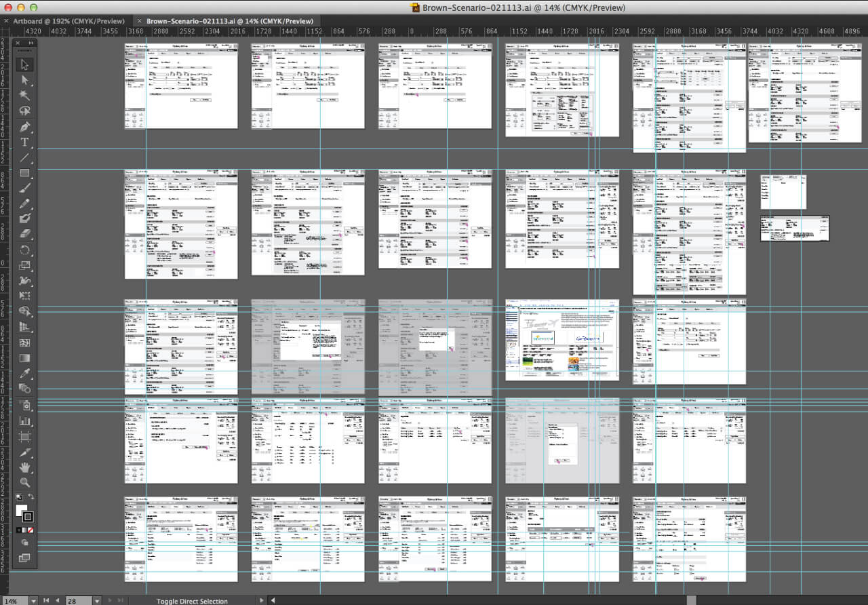Toggle Draw Behind drawing mode
The height and width of the screenshot is (605, 868).
point(25,541)
